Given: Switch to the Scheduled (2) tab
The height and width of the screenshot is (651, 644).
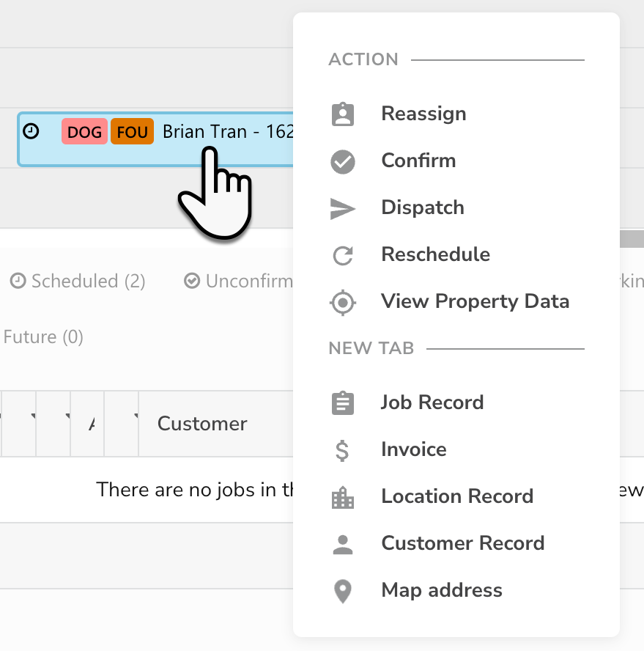Looking at the screenshot, I should [77, 281].
